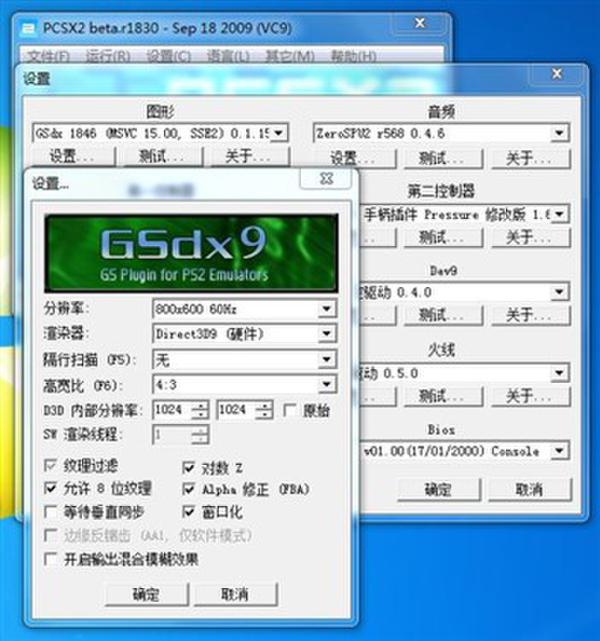Toggle the 窗口化 checkbox
The width and height of the screenshot is (600, 641).
click(188, 512)
